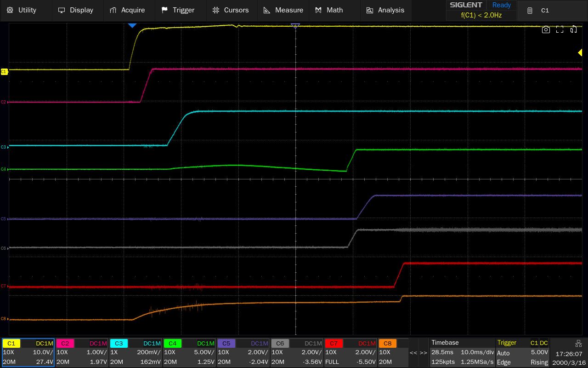Toggle channel C2 descriptor box

[x=82, y=352]
